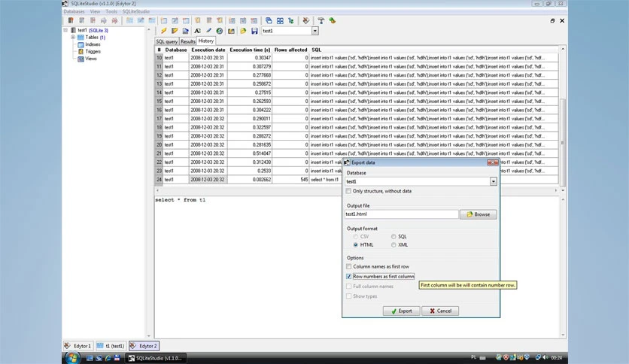This screenshot has width=629, height=364.
Task: Select the CSV output format radio
Action: 355,236
